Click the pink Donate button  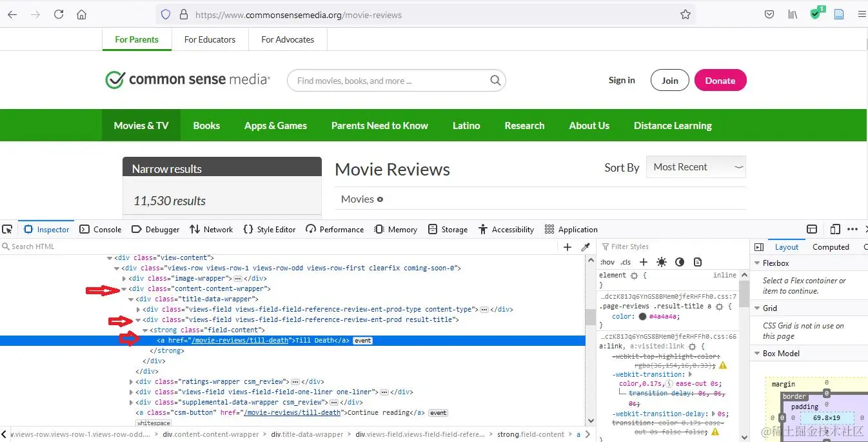click(x=720, y=81)
